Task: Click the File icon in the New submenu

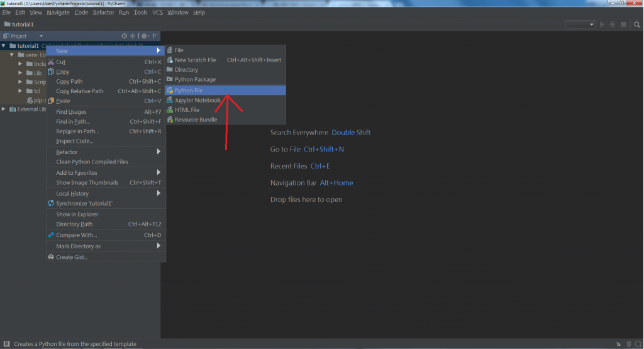Action: click(170, 50)
